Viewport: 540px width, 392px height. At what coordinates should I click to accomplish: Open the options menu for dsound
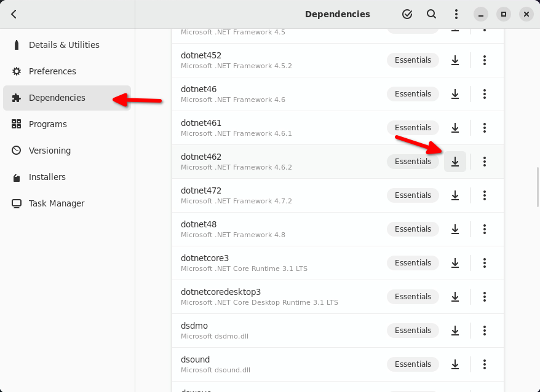485,364
